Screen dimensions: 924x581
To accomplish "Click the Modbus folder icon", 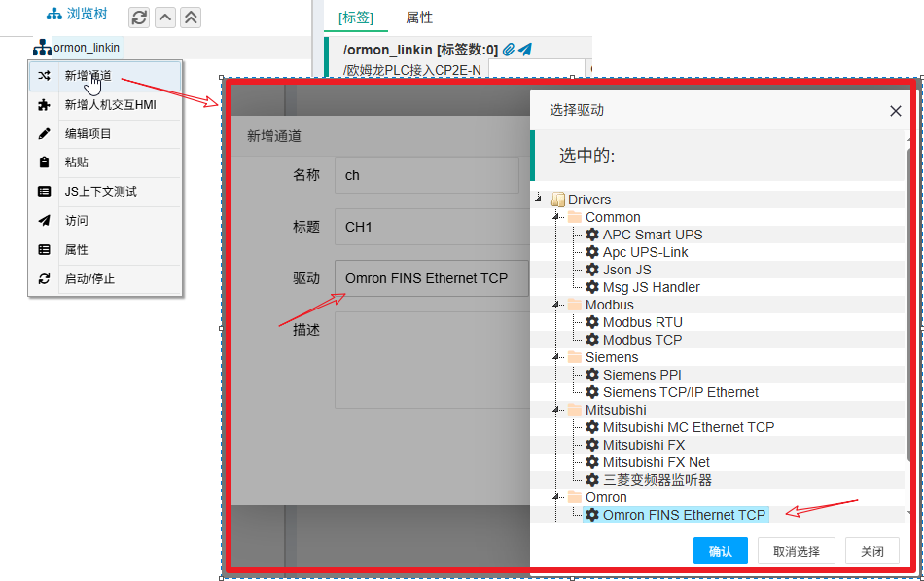I will pyautogui.click(x=575, y=305).
